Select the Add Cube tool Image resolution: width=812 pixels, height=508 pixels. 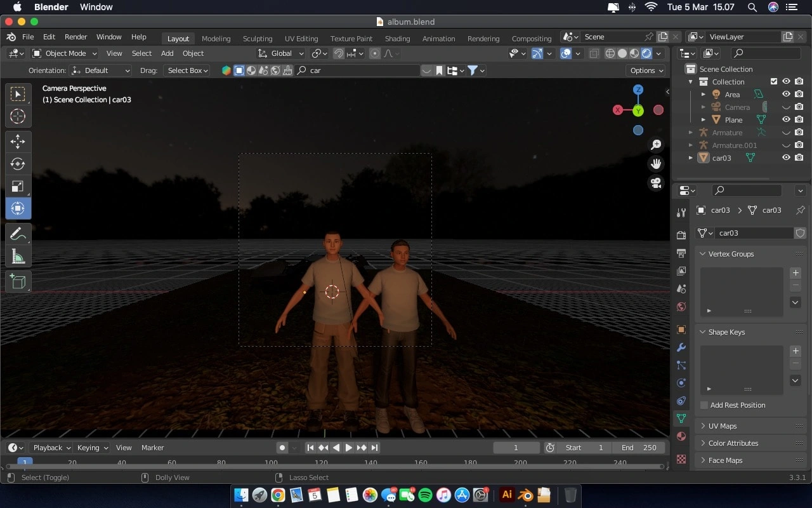click(18, 281)
